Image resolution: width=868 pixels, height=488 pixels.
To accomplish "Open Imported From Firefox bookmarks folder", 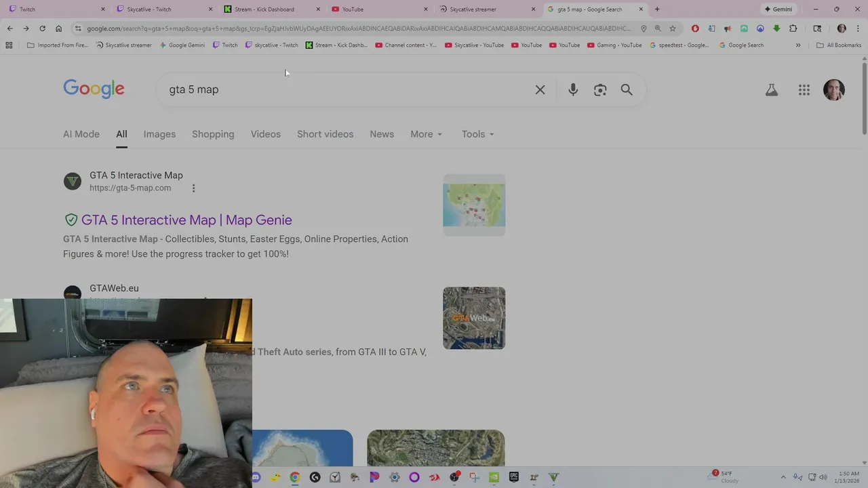I will [58, 45].
